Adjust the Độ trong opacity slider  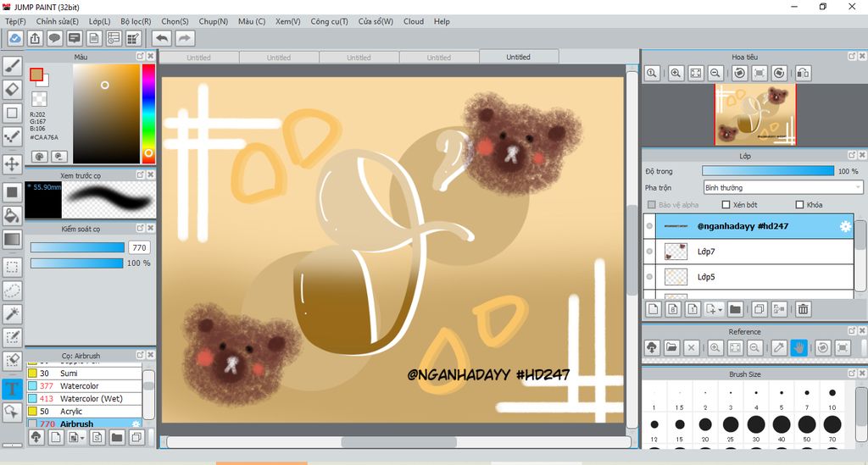tap(768, 171)
